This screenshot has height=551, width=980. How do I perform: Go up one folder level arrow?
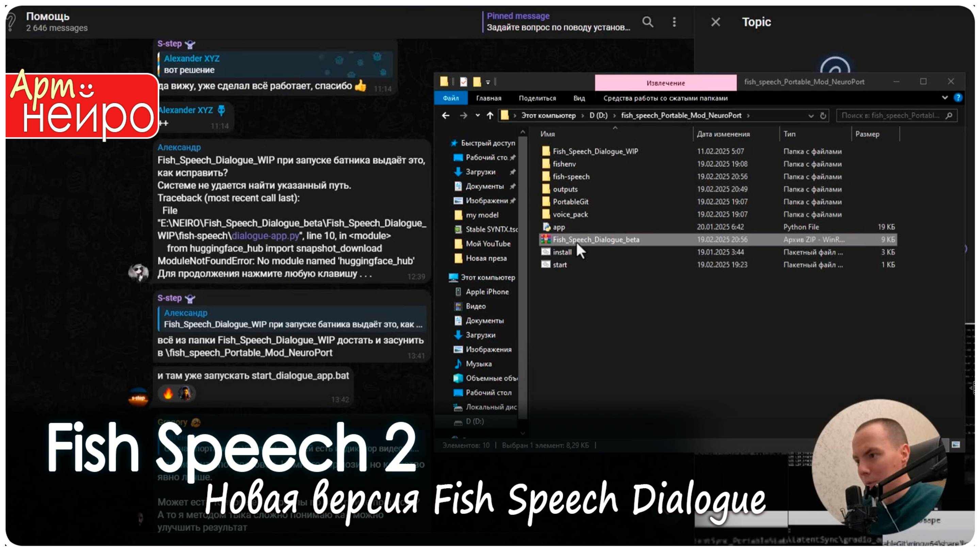490,115
